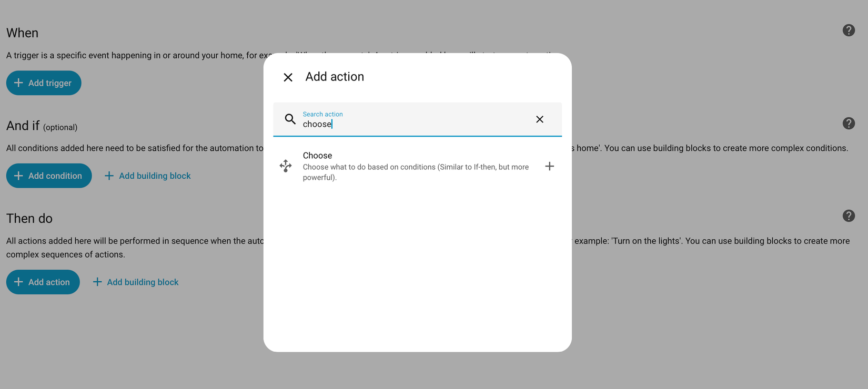Click the When section heading
The height and width of the screenshot is (389, 868).
click(22, 33)
